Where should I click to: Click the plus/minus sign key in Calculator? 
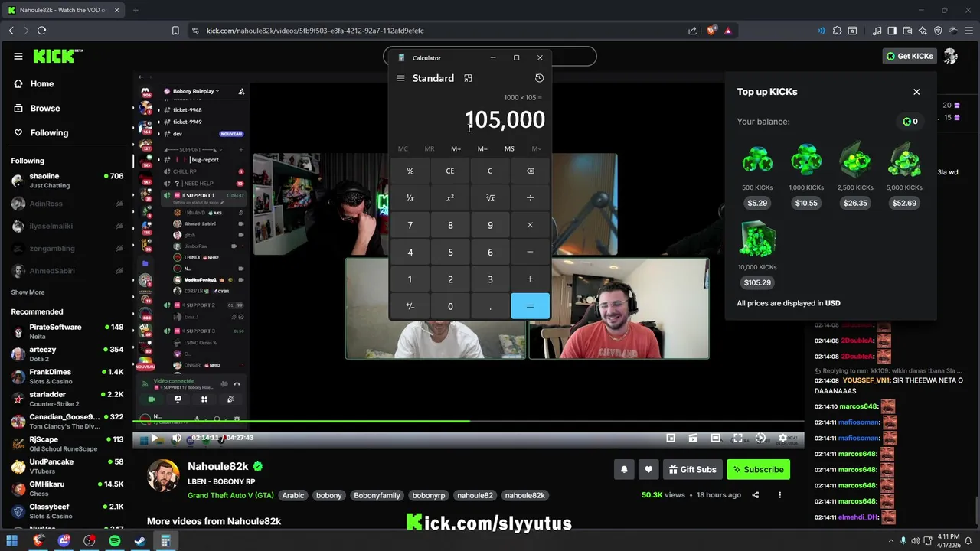point(410,306)
